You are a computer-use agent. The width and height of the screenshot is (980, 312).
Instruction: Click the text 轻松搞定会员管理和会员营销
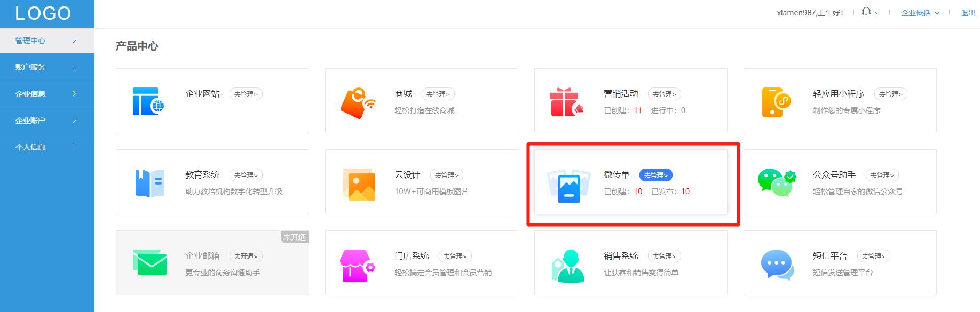pos(443,273)
